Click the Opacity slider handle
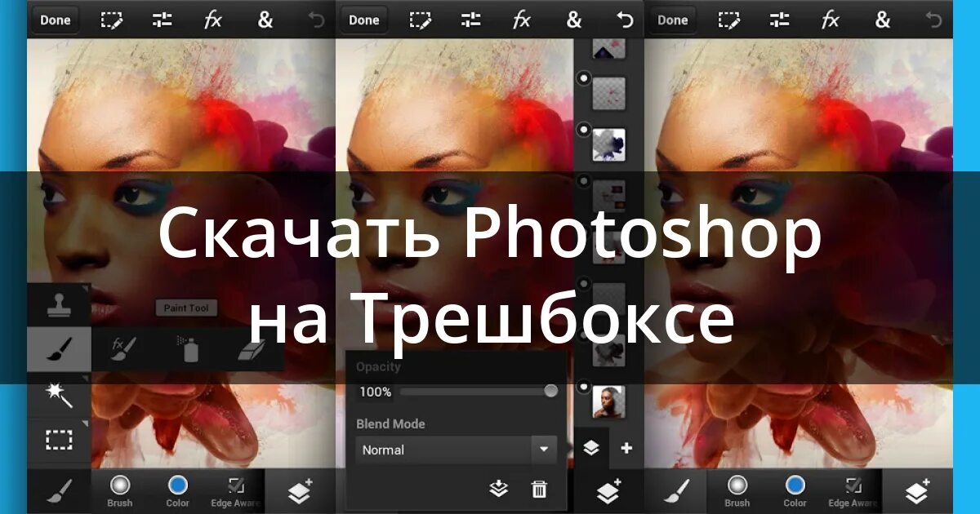 point(551,391)
